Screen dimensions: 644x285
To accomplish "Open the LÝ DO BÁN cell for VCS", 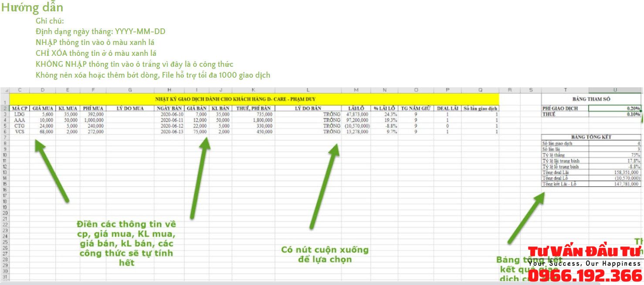I will 308,131.
